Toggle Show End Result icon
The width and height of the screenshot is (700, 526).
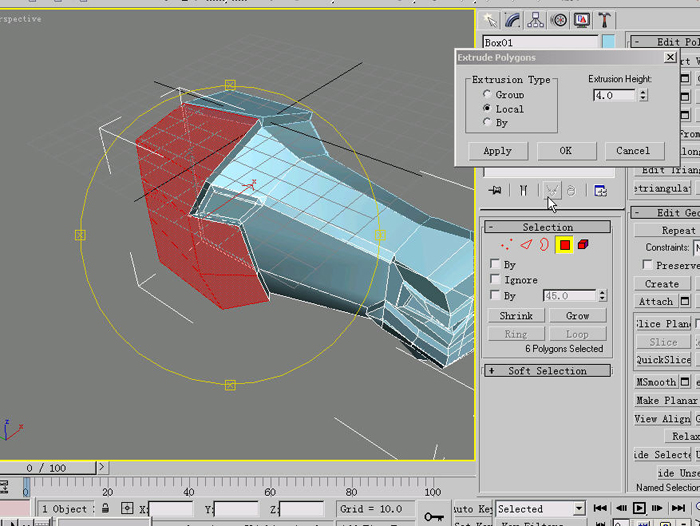pyautogui.click(x=523, y=191)
